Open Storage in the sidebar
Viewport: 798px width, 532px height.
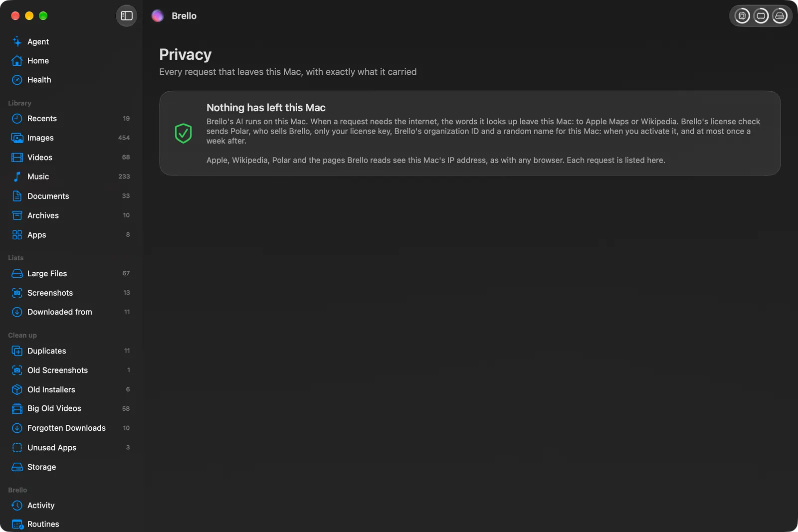71,467
